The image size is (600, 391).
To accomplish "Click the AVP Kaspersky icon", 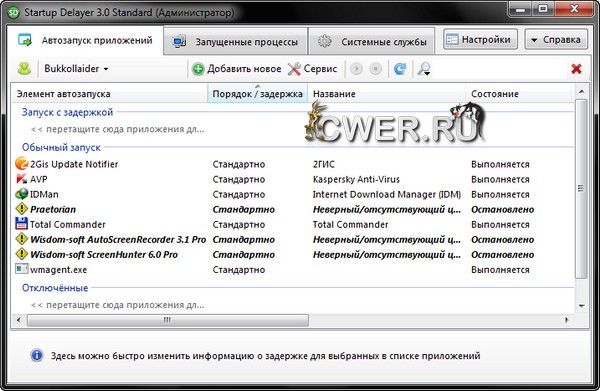I will (21, 179).
